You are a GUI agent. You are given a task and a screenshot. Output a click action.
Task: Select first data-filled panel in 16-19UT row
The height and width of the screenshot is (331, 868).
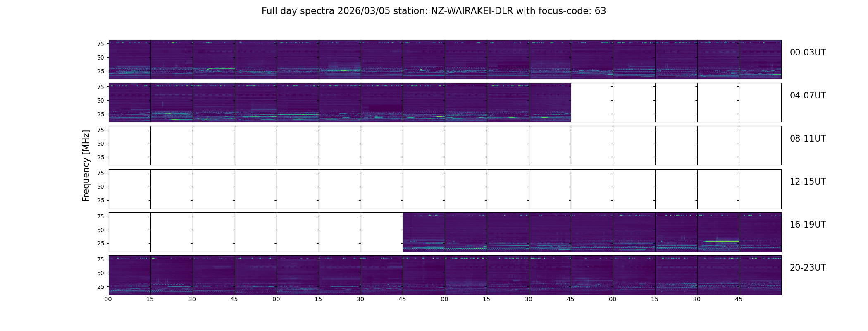[424, 232]
